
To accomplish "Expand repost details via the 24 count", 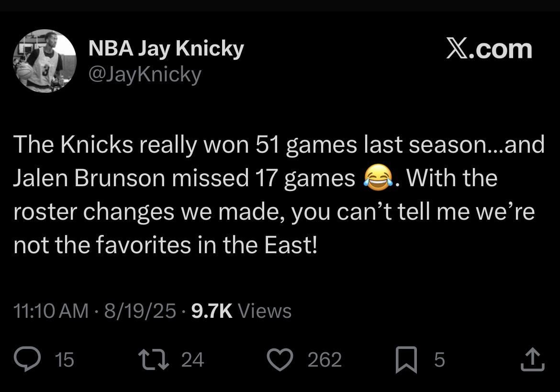I will coord(192,360).
